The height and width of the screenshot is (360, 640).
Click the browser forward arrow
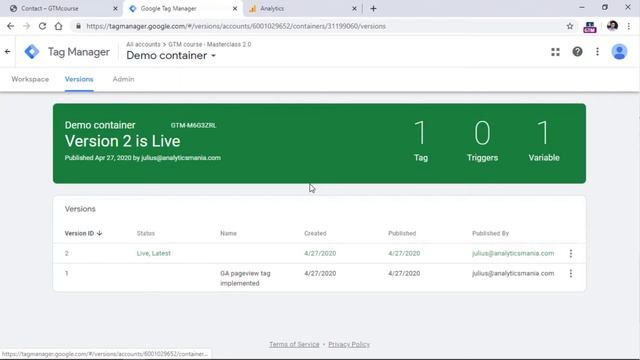(x=27, y=26)
